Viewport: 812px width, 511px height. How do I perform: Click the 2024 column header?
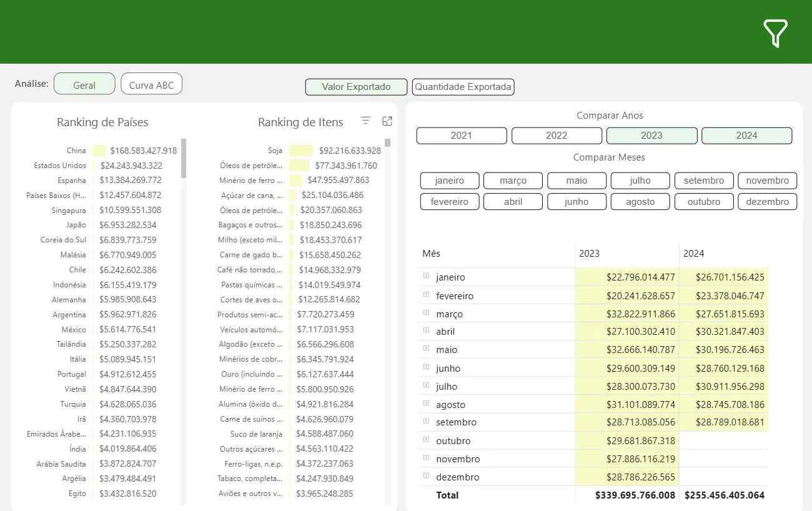point(693,253)
